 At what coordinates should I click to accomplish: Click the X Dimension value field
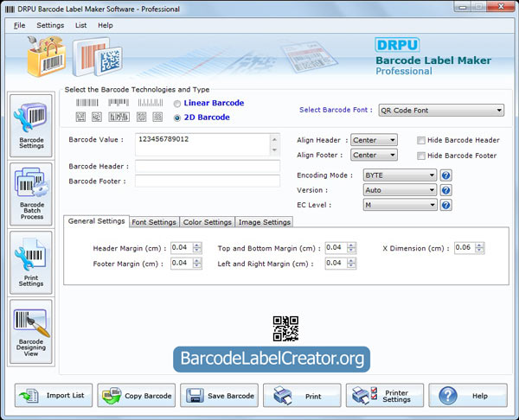click(465, 248)
